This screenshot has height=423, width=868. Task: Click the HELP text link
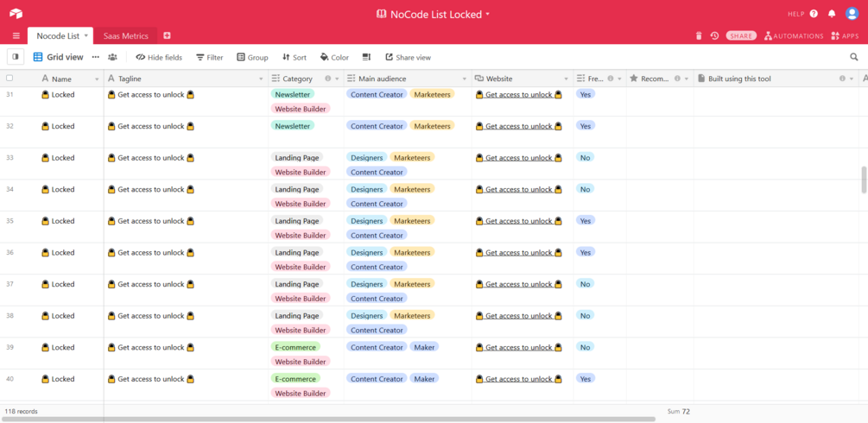[796, 14]
